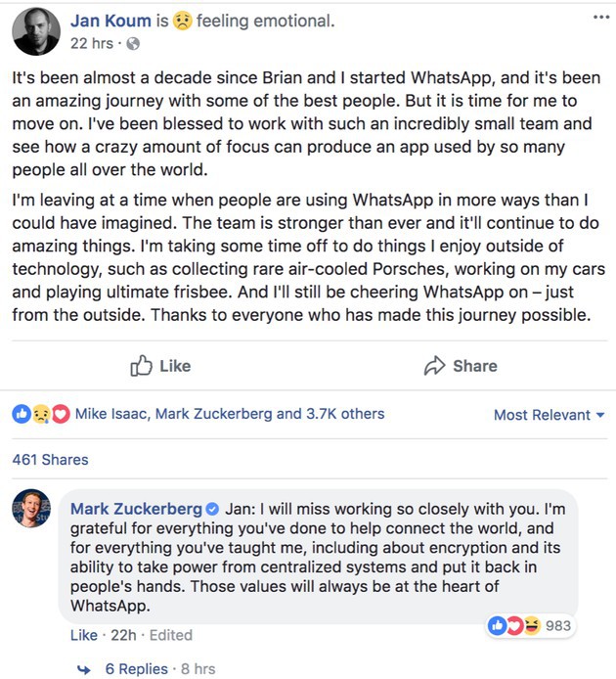616x679 pixels.
Task: Open Mark Zuckerberg's profile picture
Action: [x=31, y=509]
